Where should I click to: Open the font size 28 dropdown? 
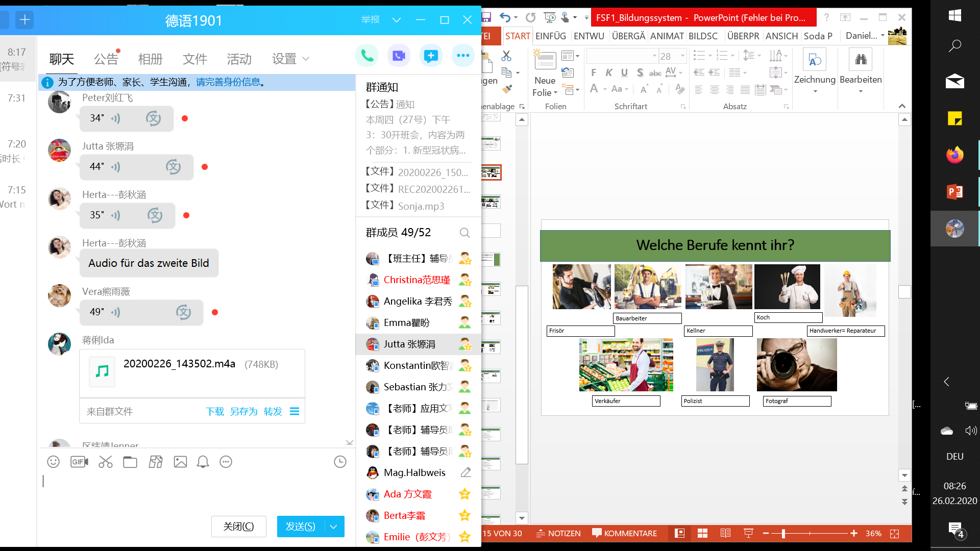pos(682,56)
